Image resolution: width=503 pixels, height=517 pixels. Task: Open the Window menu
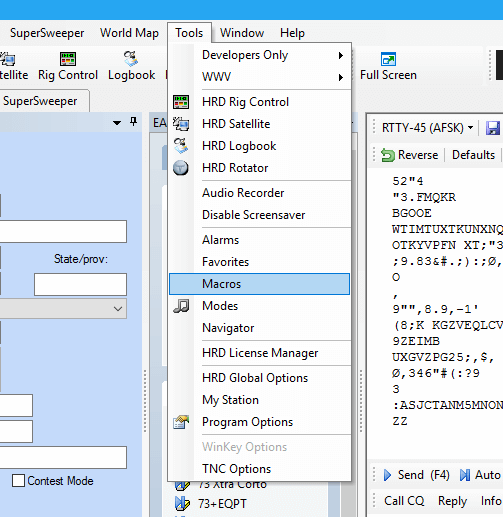tap(242, 33)
